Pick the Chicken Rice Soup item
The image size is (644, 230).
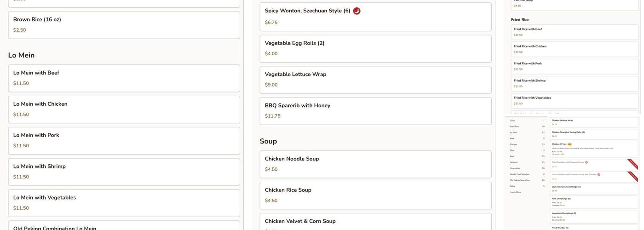375,195
